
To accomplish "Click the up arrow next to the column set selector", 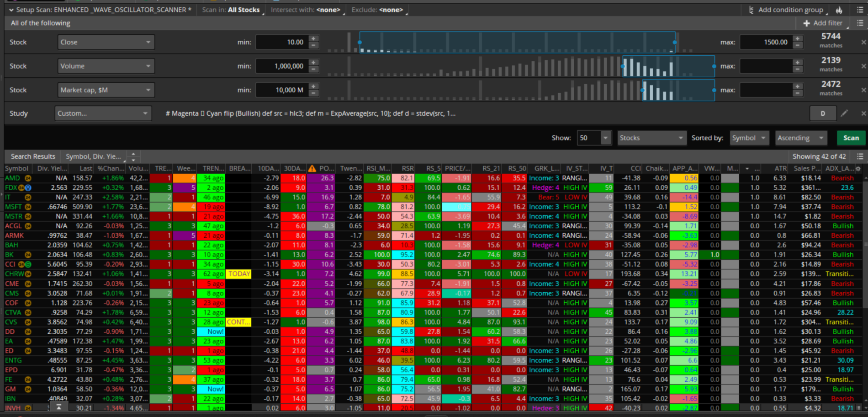I will 133,154.
